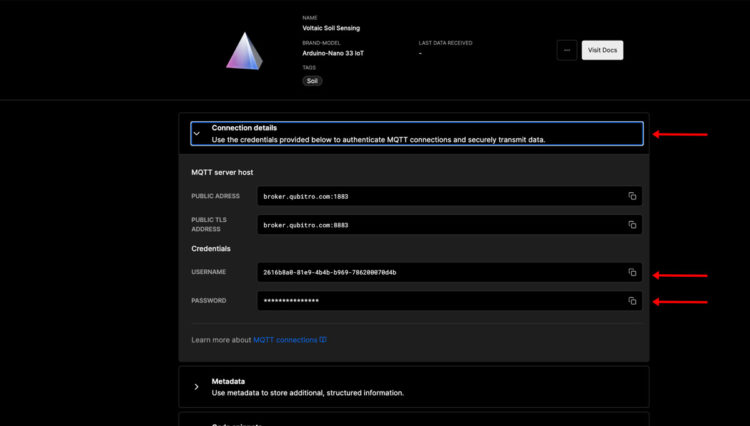The height and width of the screenshot is (426, 750).
Task: Open the three-dot more options menu
Action: (x=567, y=50)
